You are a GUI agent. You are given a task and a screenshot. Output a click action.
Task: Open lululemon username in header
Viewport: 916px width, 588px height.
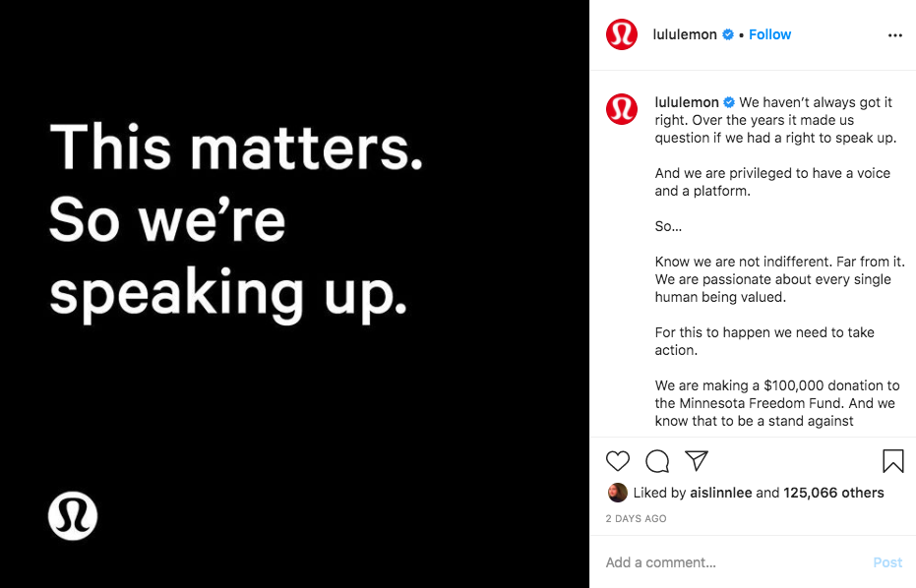685,34
